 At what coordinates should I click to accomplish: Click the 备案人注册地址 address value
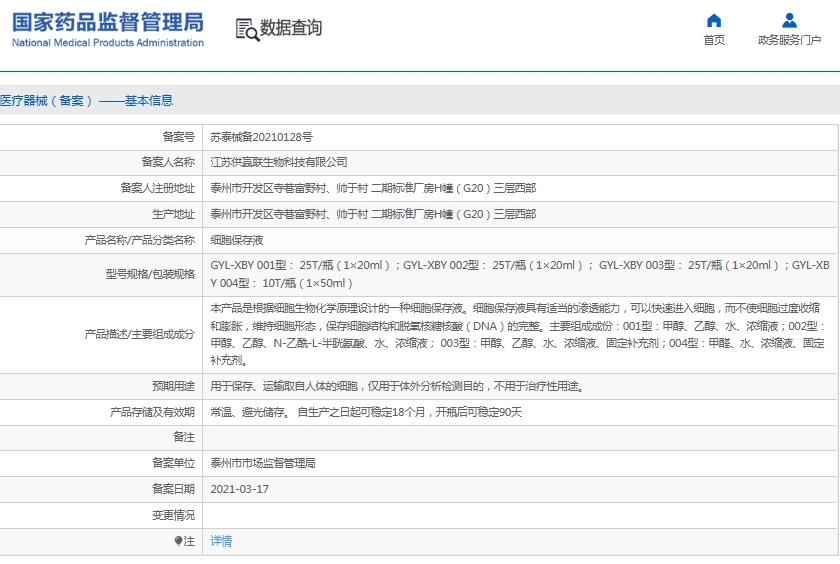(373, 188)
